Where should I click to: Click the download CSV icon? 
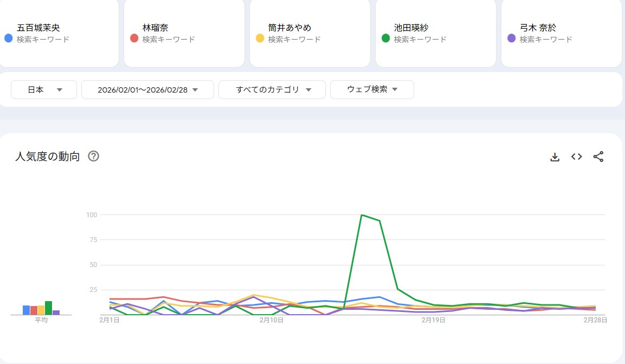point(555,157)
